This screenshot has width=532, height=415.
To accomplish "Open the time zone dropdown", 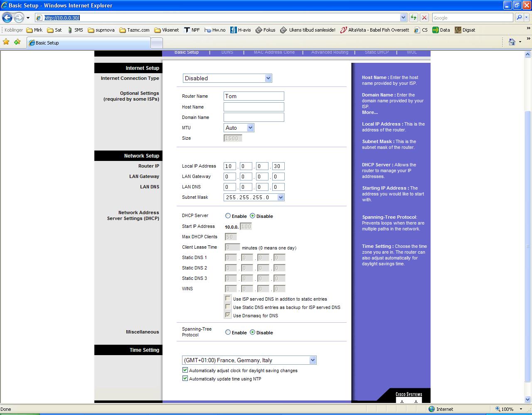I will 249,360.
